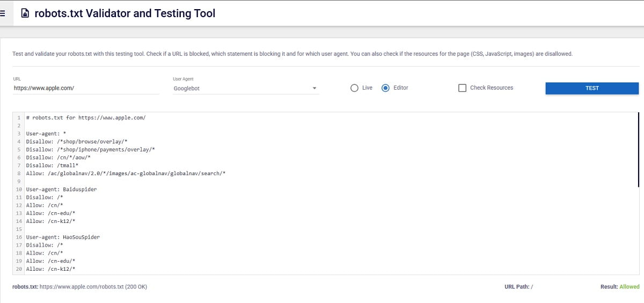
Task: Click the tool description paragraph
Action: (292, 54)
